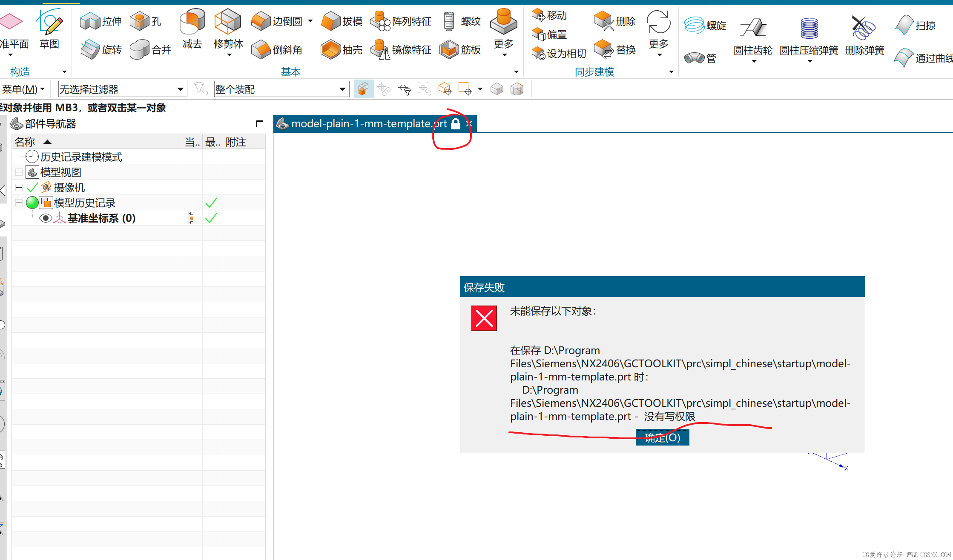Toggle the green check next to 摄像机
This screenshot has width=953, height=560.
pyautogui.click(x=32, y=188)
